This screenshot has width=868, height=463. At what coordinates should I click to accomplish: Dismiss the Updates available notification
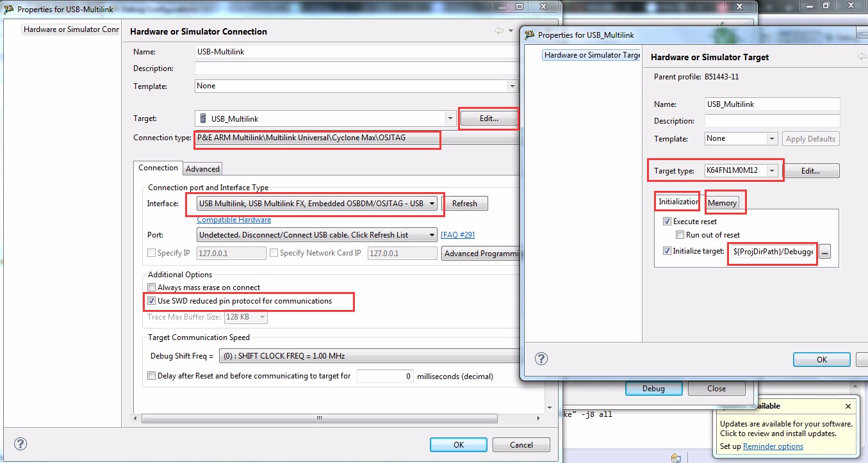(848, 406)
